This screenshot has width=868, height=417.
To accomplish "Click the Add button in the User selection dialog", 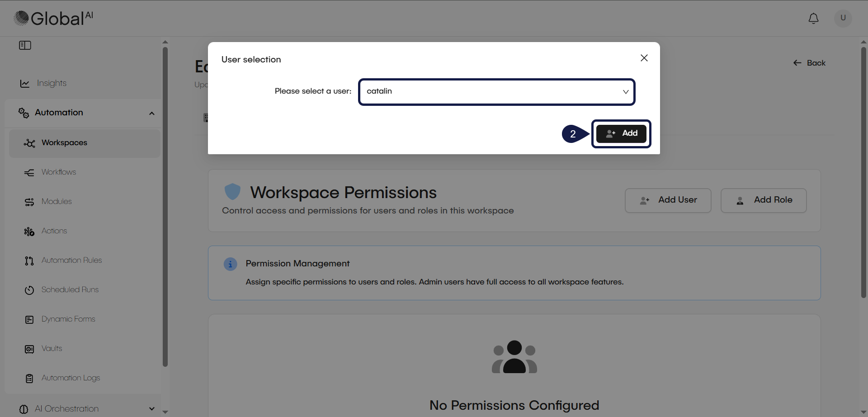I will tap(621, 133).
